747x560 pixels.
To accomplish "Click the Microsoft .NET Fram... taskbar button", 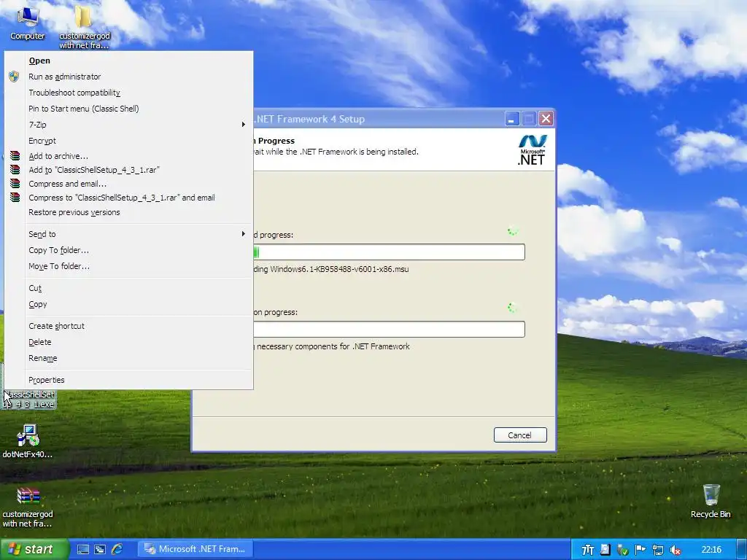I will (x=196, y=549).
